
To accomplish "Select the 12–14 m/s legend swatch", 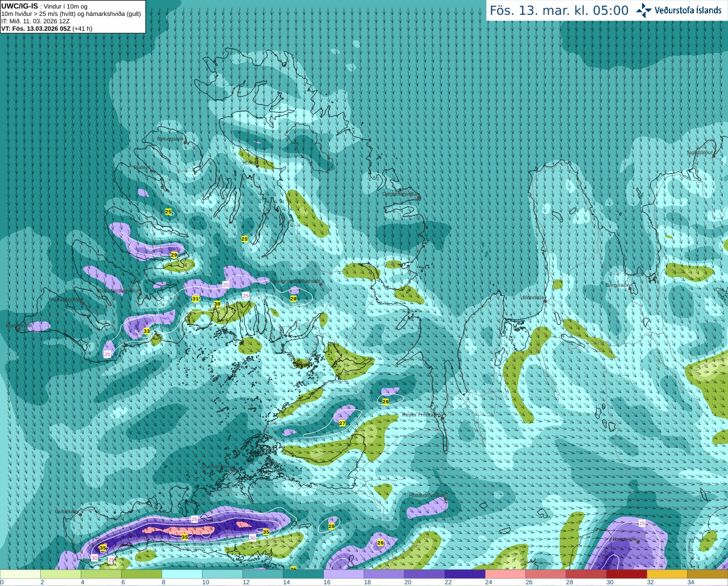I will (x=263, y=574).
